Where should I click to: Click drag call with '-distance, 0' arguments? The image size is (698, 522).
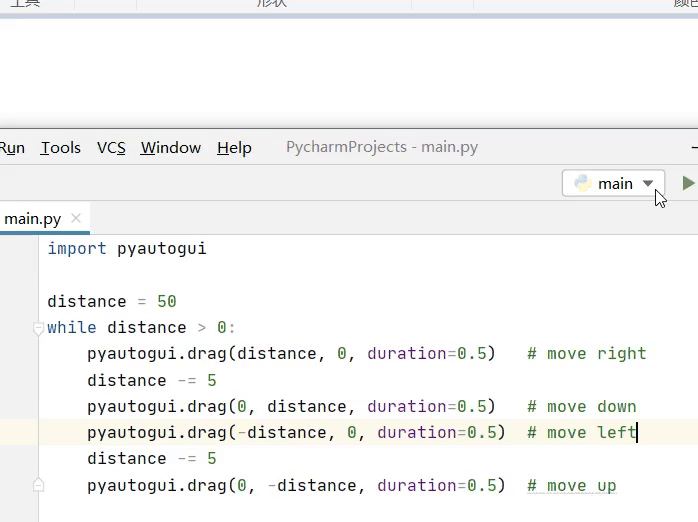[296, 433]
